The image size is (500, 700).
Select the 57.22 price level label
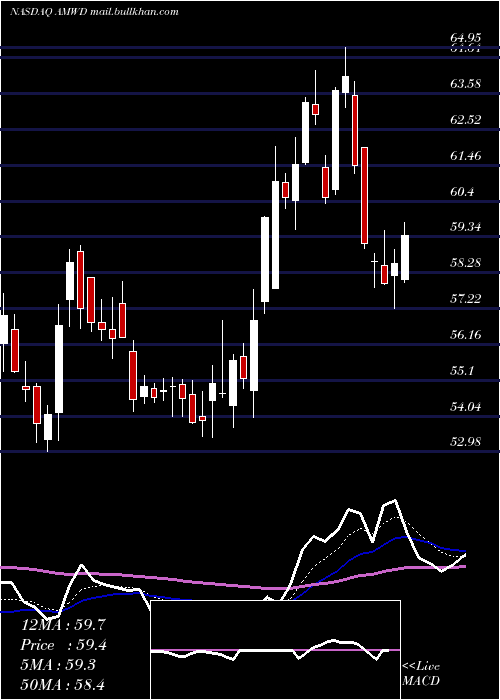(x=466, y=298)
